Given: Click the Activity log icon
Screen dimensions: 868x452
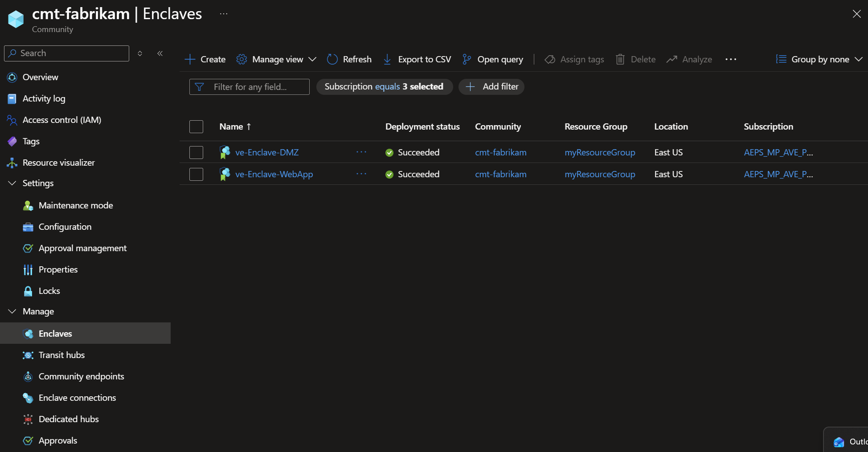Looking at the screenshot, I should [x=12, y=99].
